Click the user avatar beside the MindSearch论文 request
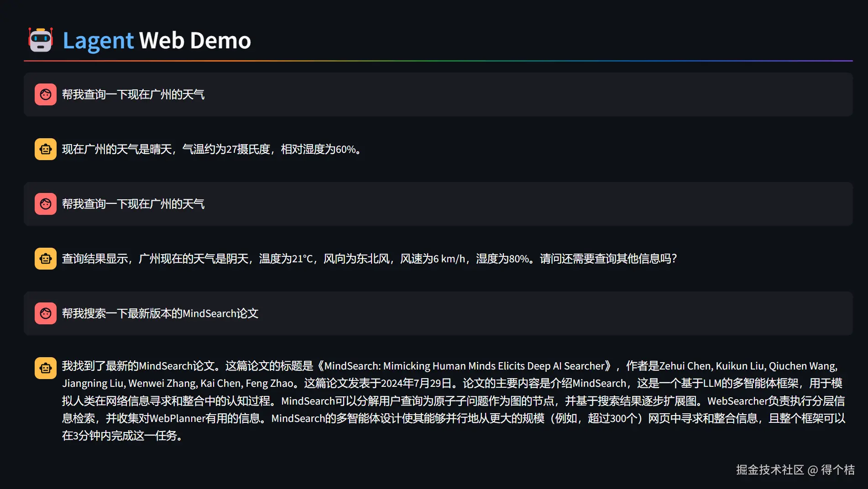Screen dimensions: 868x489 coord(46,313)
